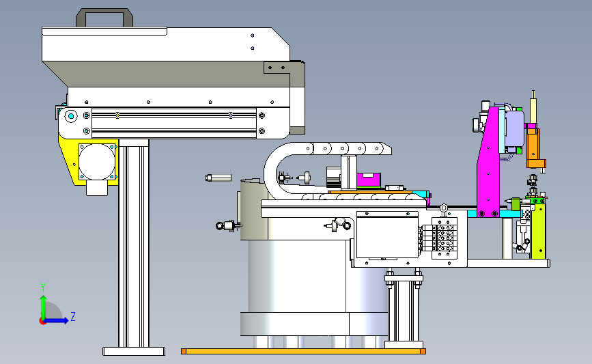The height and width of the screenshot is (364, 592).
Task: Select the conveyor rail frame below hopper
Action: tap(173, 123)
